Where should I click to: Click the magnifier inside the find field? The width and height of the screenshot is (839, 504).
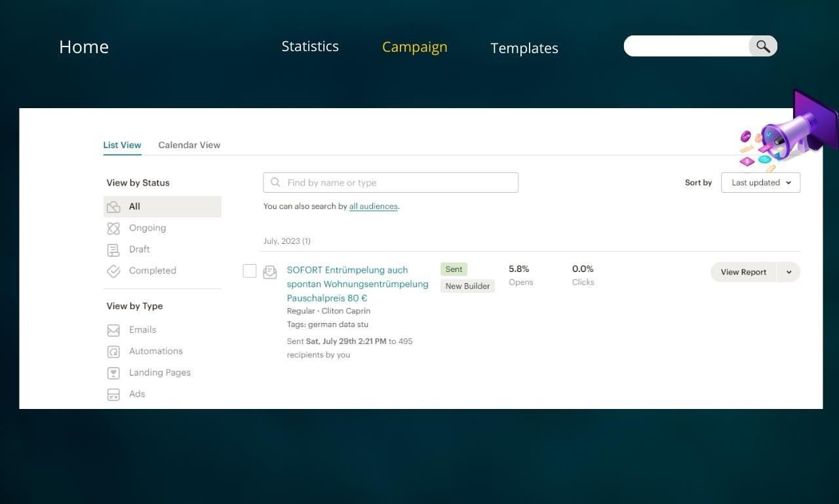276,182
